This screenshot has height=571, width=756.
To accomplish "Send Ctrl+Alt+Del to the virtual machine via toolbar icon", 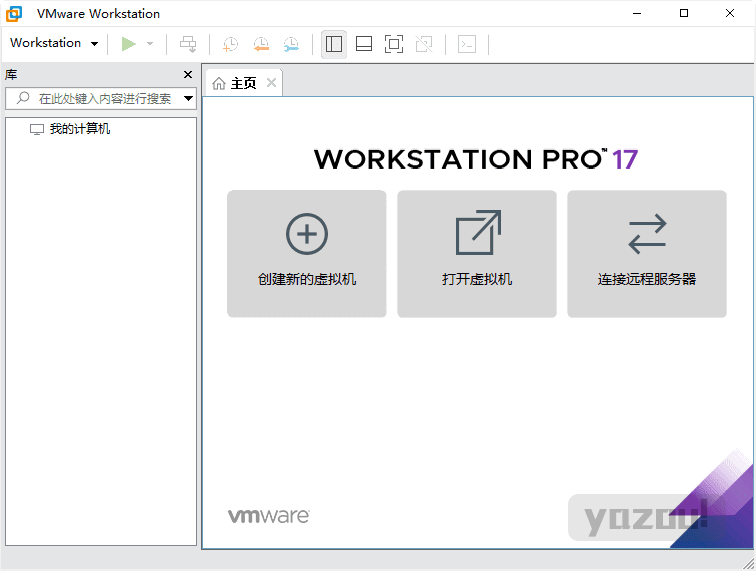I will click(188, 44).
